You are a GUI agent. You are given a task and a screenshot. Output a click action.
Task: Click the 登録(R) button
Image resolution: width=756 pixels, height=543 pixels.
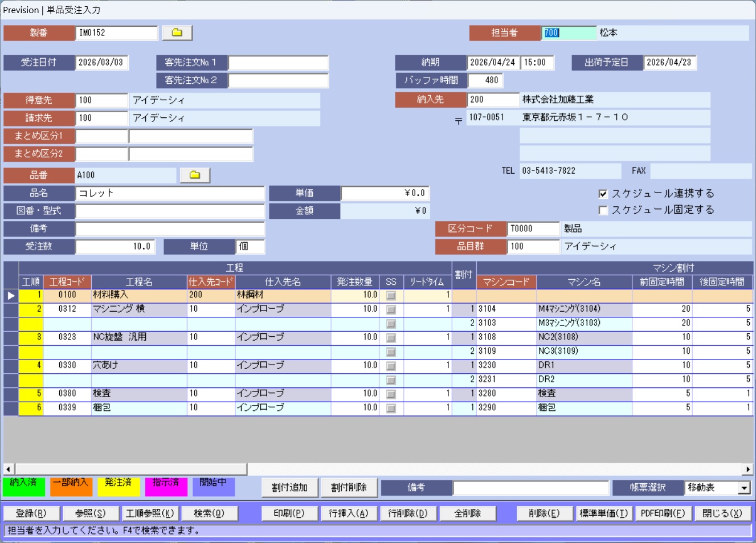pos(31,513)
